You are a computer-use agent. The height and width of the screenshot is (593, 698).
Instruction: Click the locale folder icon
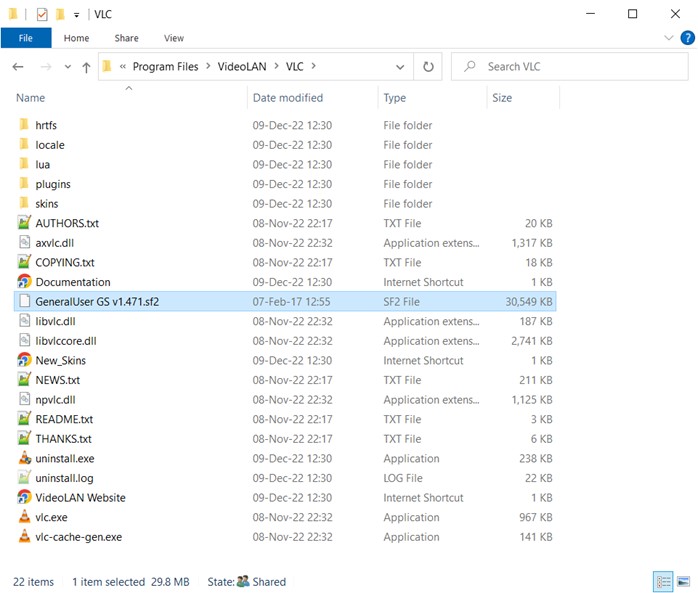[24, 144]
